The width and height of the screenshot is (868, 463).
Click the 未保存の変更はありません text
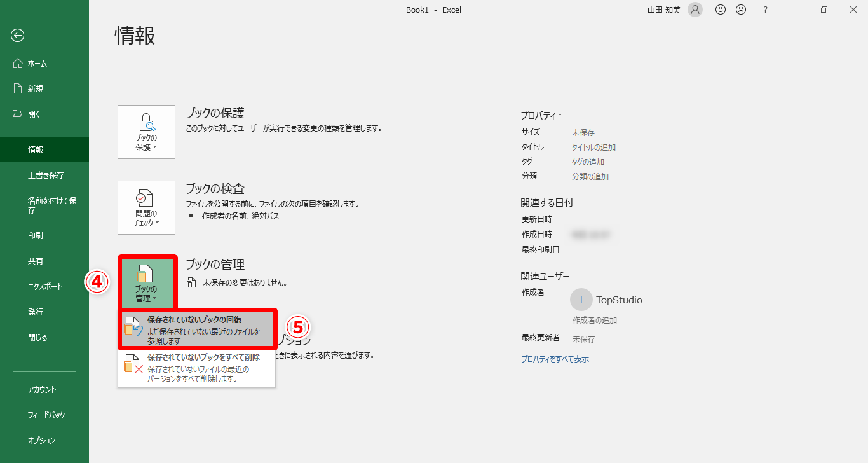click(x=245, y=282)
